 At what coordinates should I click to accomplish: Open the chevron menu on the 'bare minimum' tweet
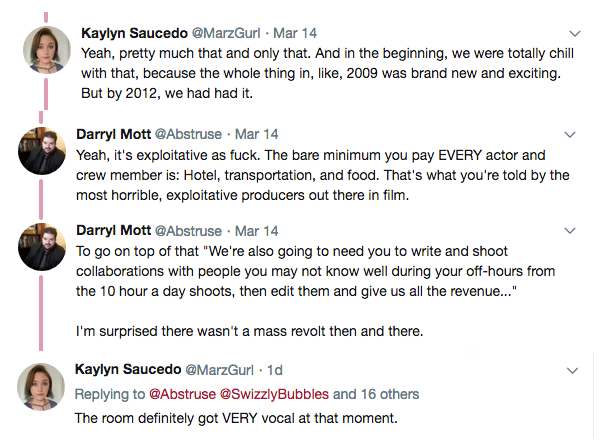pyautogui.click(x=571, y=134)
